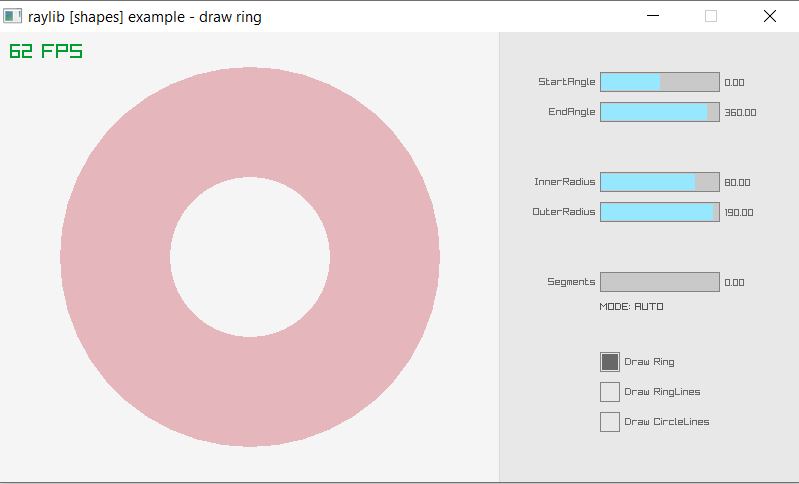Click the raylib app icon in title bar
This screenshot has height=484, width=799.
click(13, 16)
